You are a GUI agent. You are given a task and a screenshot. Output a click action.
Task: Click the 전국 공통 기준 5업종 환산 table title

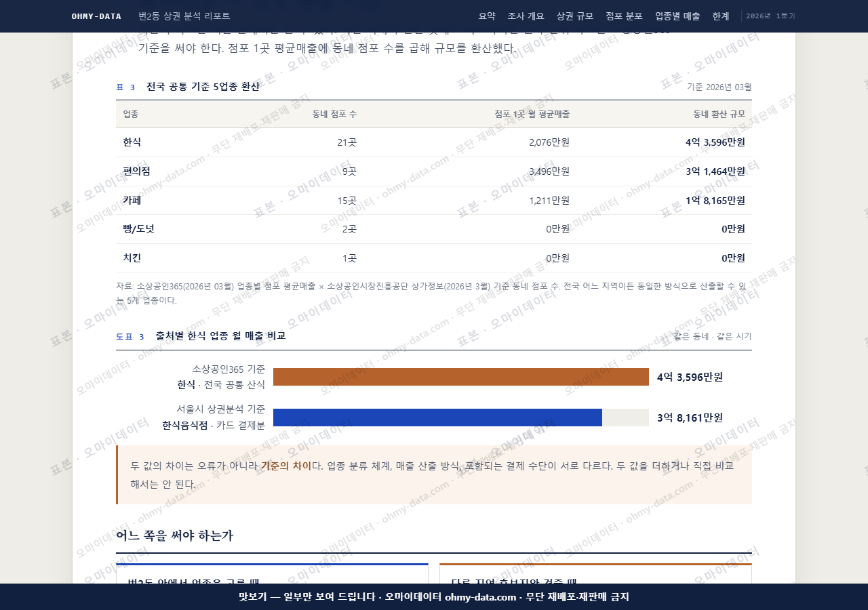coord(203,87)
